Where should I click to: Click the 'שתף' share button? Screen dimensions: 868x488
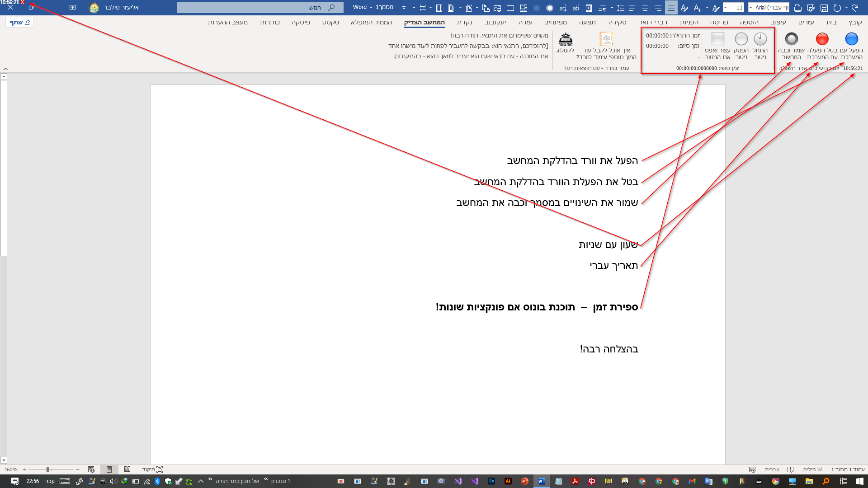(x=20, y=22)
